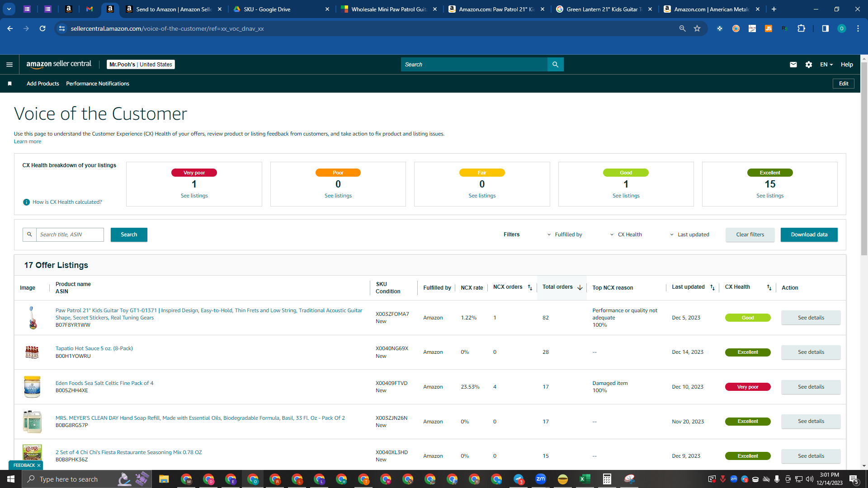
Task: See listings under Very poor
Action: (x=194, y=196)
